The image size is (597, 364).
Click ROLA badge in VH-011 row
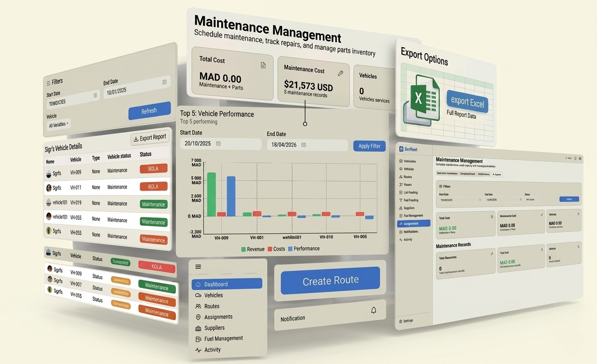pyautogui.click(x=153, y=186)
